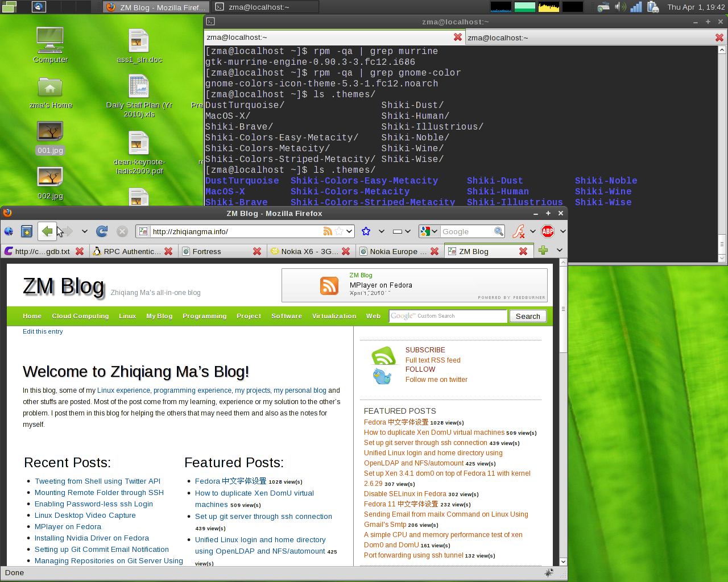The width and height of the screenshot is (728, 582).
Task: Click the battery power icon in top panel
Action: tap(653, 7)
